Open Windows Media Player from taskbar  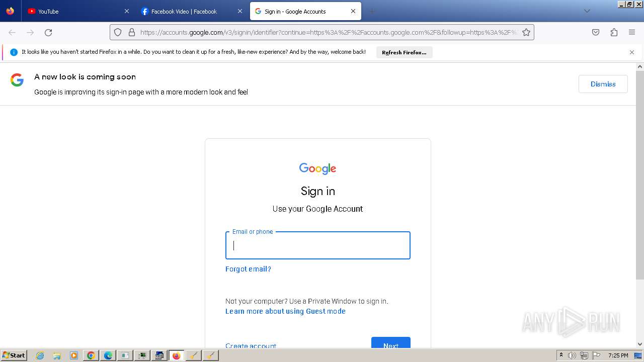74,355
